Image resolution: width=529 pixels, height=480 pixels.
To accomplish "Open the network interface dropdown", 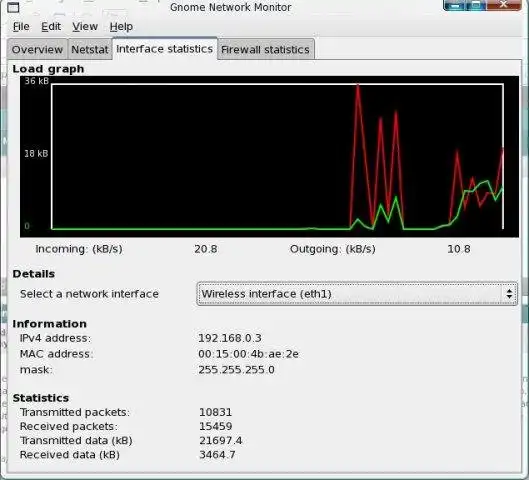I will (x=357, y=294).
